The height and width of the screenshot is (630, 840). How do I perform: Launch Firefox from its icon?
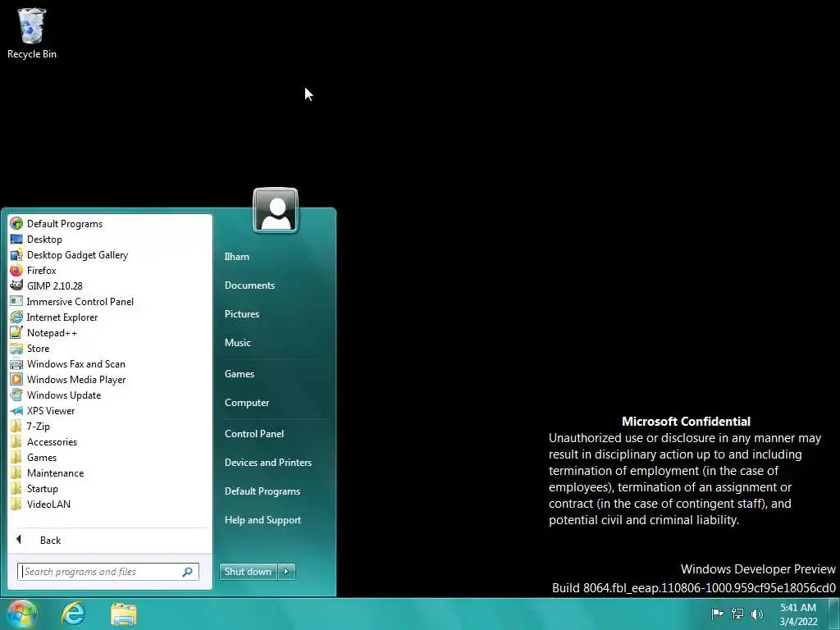pyautogui.click(x=16, y=270)
